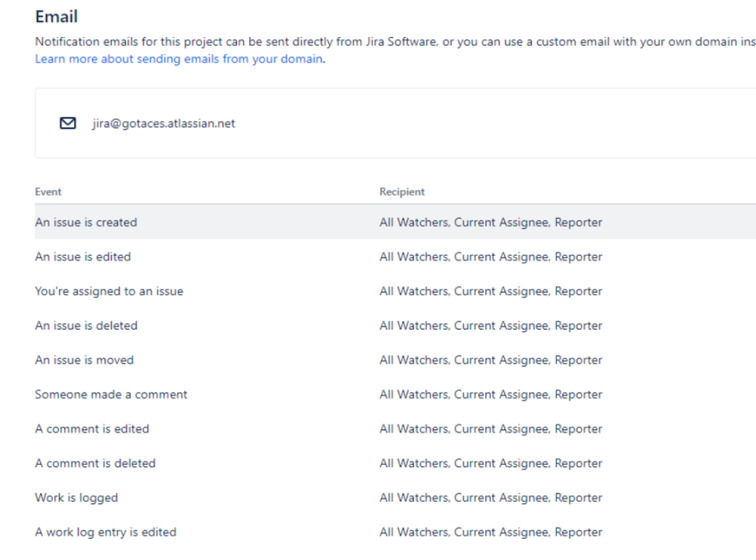
Task: Click the envelope icon beside the email address
Action: pyautogui.click(x=68, y=123)
